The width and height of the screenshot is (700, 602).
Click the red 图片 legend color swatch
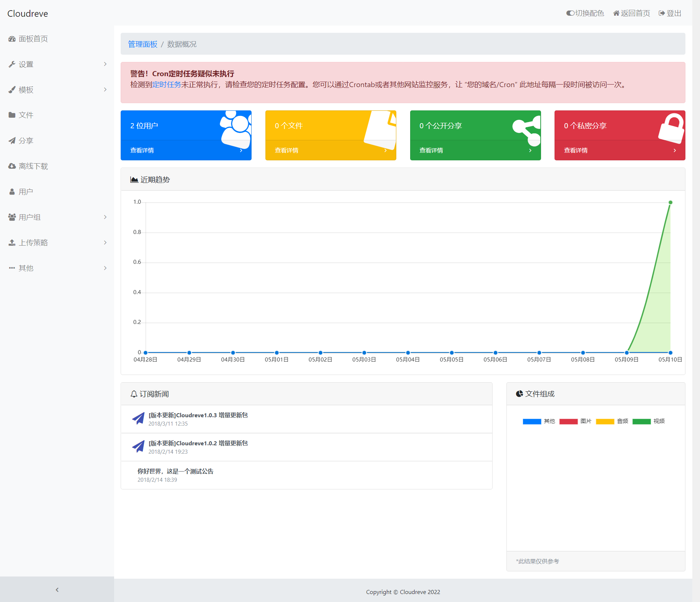568,422
